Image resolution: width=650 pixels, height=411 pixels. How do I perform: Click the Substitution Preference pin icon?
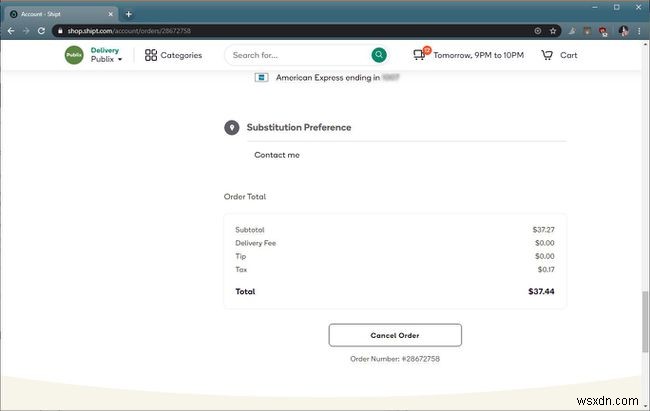(232, 128)
